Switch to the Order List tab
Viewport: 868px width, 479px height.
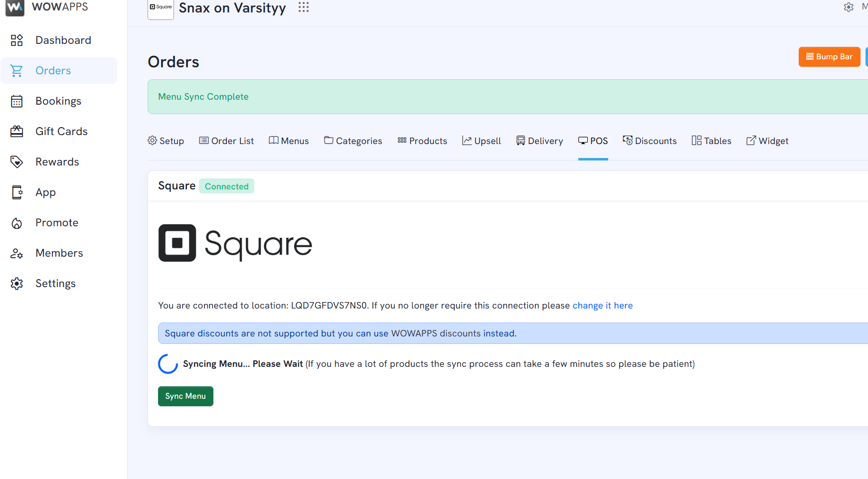pos(226,141)
